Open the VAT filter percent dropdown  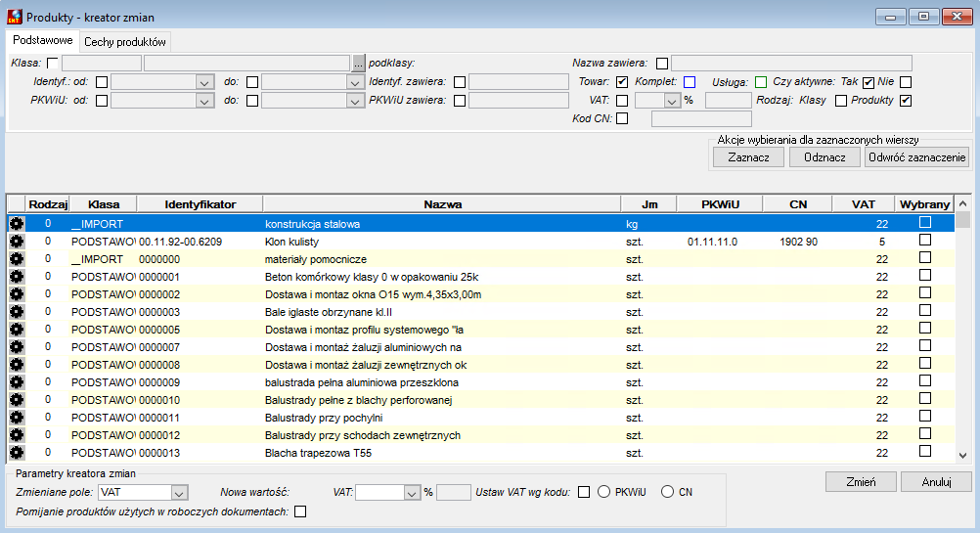click(672, 101)
